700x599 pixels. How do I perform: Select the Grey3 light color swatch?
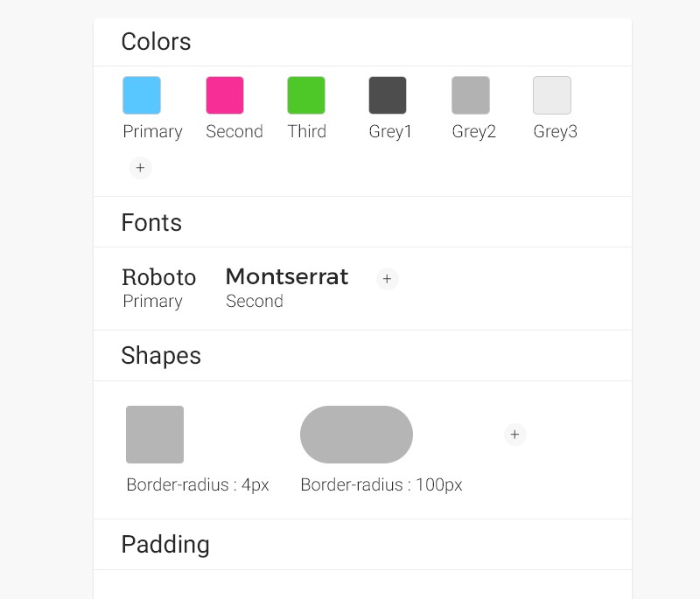click(x=552, y=95)
